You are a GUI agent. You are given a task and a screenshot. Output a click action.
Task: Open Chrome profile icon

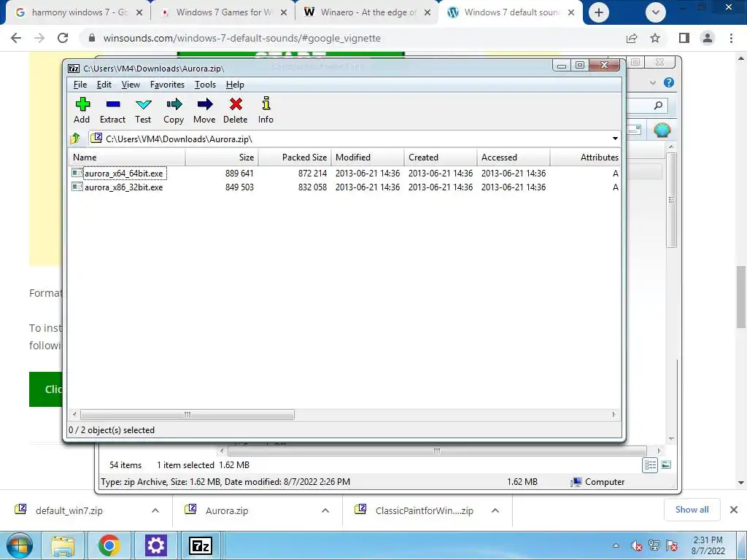pyautogui.click(x=708, y=38)
